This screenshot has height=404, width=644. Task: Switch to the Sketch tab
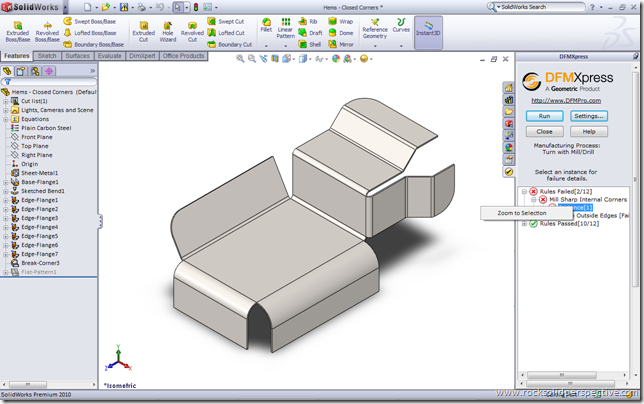47,56
